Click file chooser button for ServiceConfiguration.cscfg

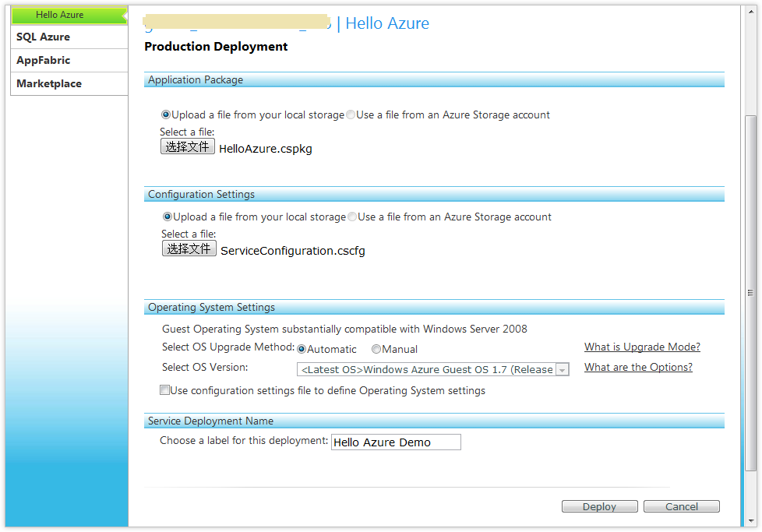tap(189, 248)
